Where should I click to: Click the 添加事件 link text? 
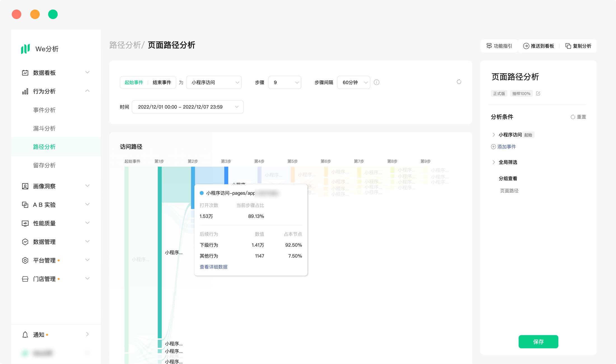coord(507,147)
